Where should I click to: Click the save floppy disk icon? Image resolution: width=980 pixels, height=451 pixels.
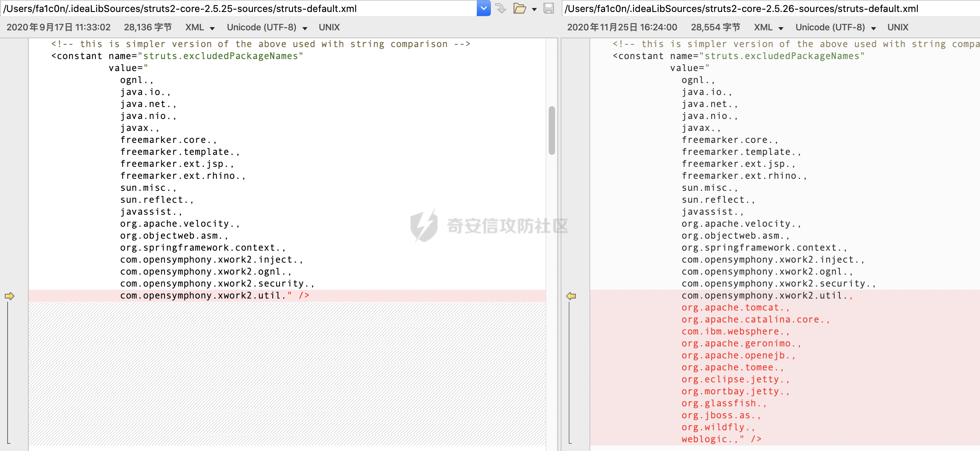549,8
